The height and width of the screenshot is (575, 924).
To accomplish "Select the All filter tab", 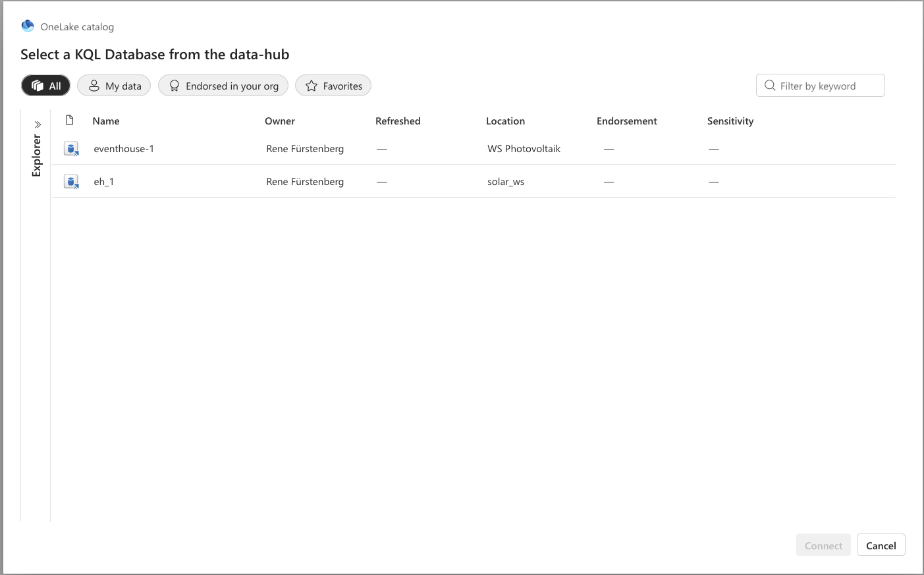I will coord(46,86).
